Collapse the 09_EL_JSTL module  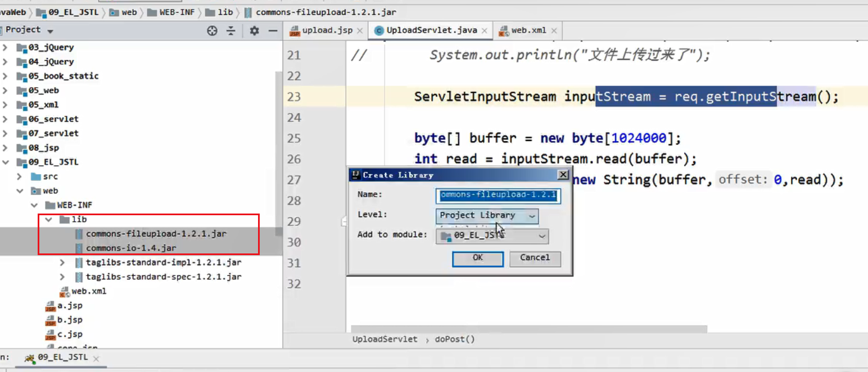(5, 162)
